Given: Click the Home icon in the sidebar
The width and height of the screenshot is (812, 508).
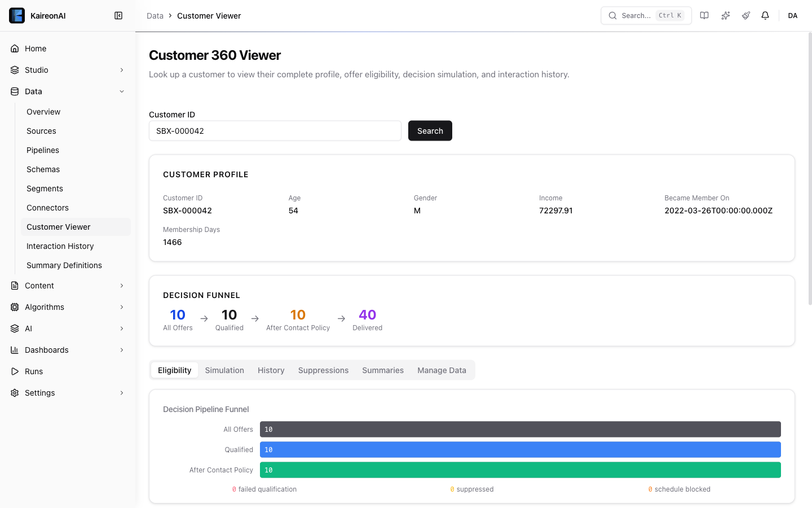Looking at the screenshot, I should pos(15,48).
